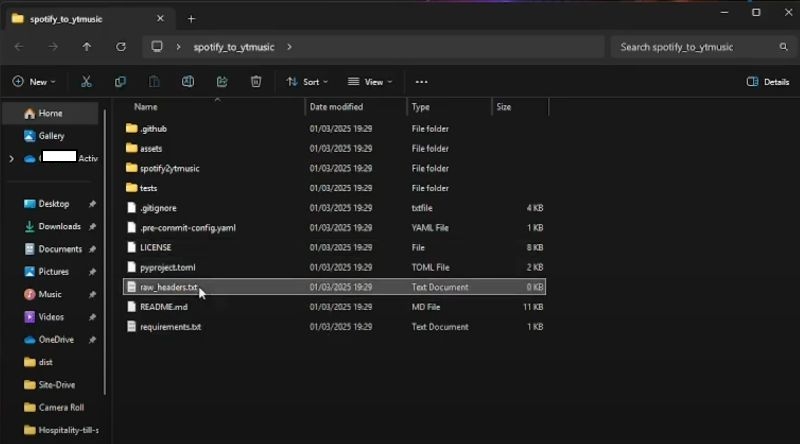Sort files by Date modified column
Image resolution: width=800 pixels, height=444 pixels.
(x=336, y=106)
